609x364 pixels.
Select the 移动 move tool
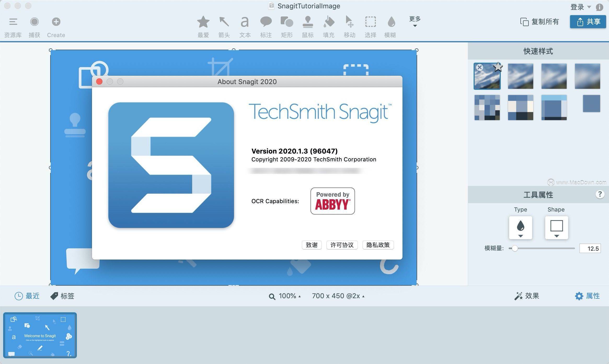coord(349,27)
